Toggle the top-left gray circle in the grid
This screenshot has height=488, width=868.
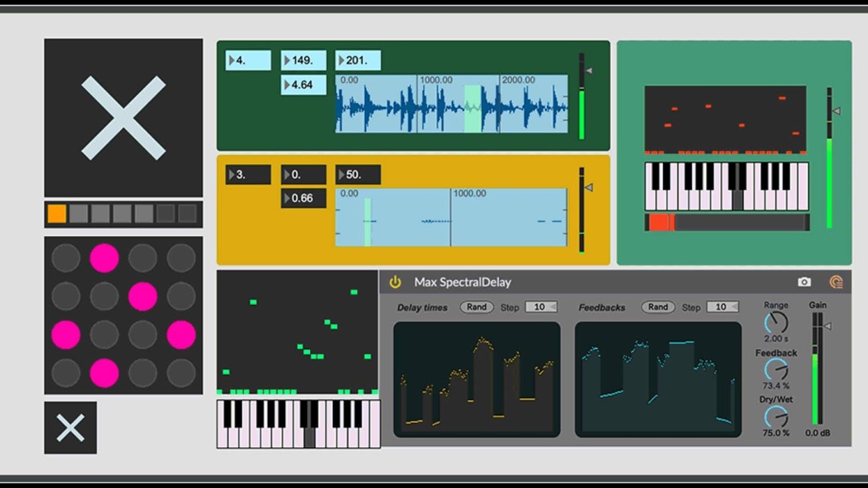click(66, 258)
